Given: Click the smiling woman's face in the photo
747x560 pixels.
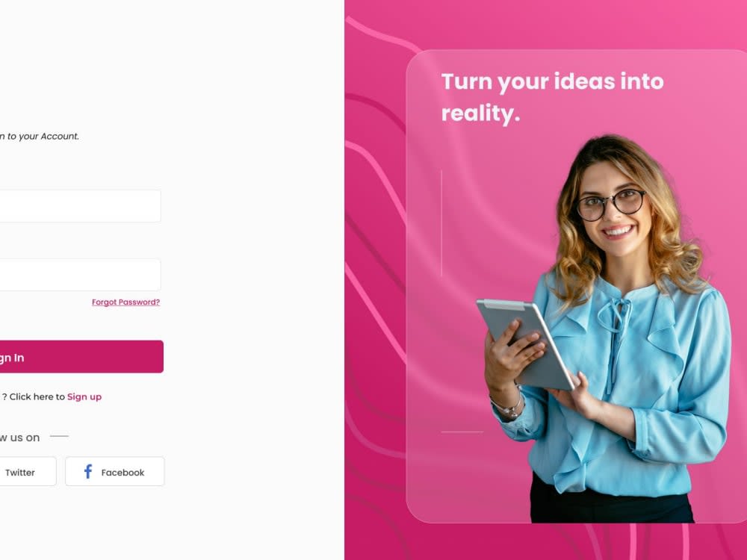Looking at the screenshot, I should tap(613, 212).
